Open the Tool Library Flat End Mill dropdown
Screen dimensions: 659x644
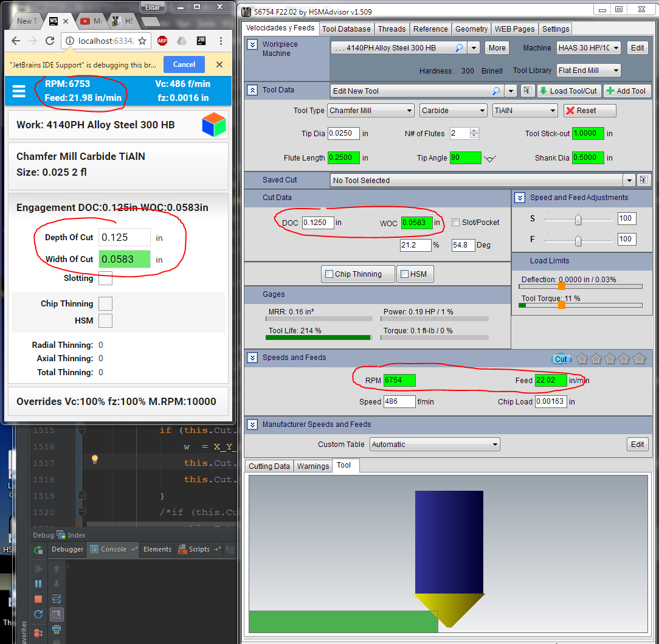pyautogui.click(x=588, y=70)
